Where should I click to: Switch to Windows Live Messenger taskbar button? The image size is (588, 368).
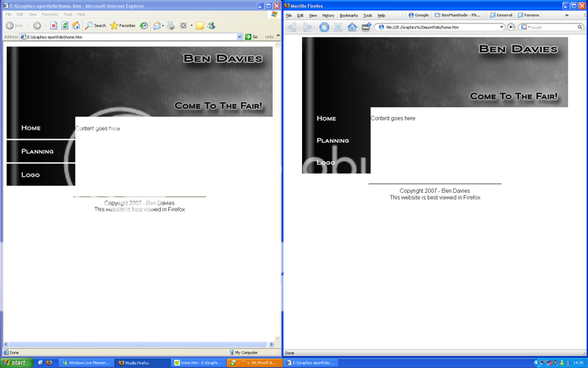point(86,363)
